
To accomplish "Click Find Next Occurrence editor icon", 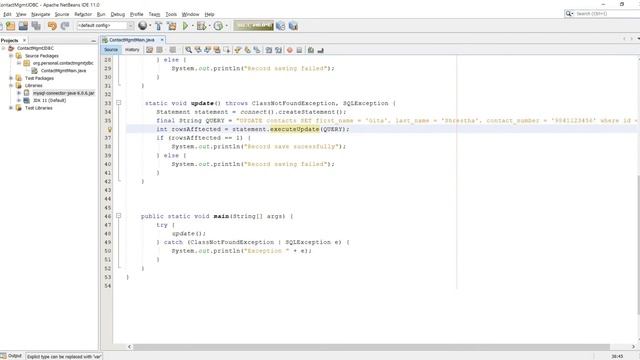I will click(207, 50).
